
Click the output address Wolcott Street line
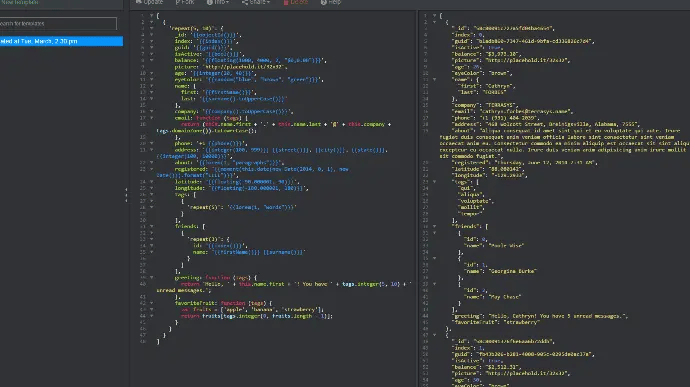point(546,124)
